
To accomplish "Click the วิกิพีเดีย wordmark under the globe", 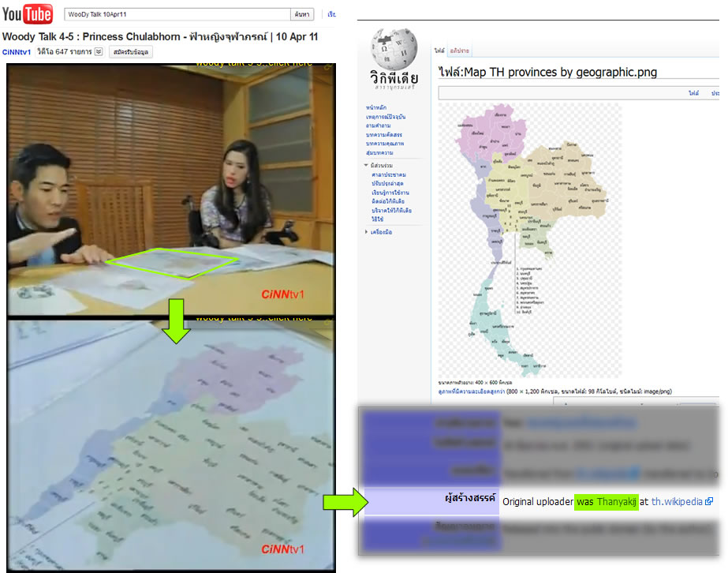I will [x=394, y=78].
